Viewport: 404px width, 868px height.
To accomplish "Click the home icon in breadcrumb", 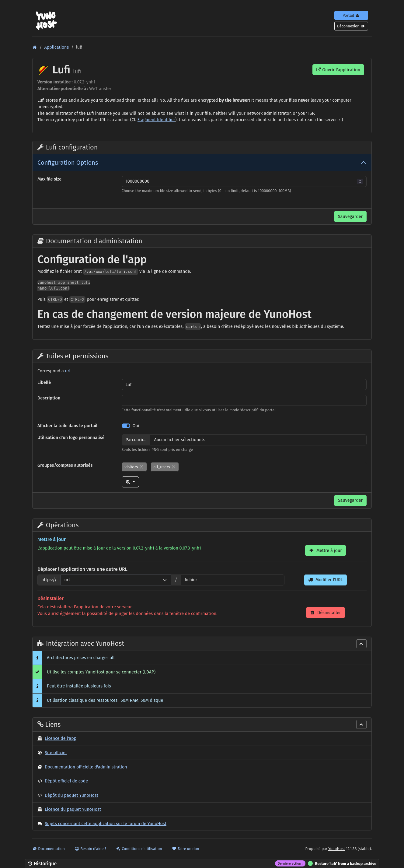I will pyautogui.click(x=34, y=47).
